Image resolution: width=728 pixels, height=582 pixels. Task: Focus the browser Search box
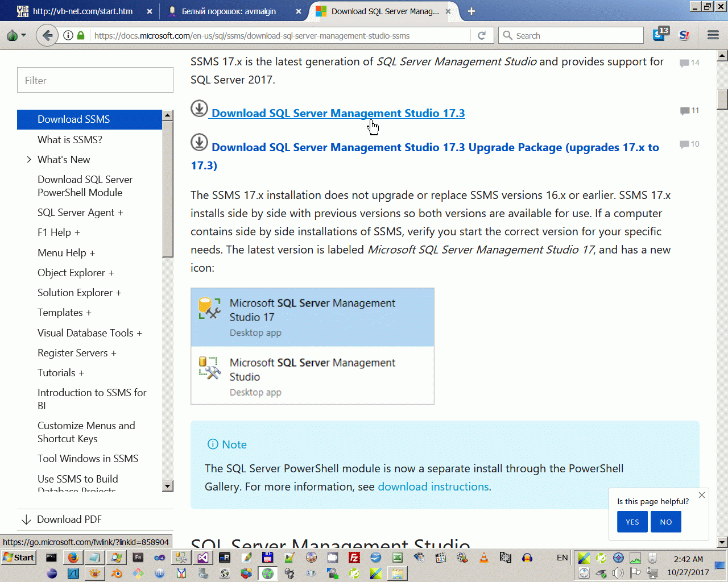(x=571, y=36)
